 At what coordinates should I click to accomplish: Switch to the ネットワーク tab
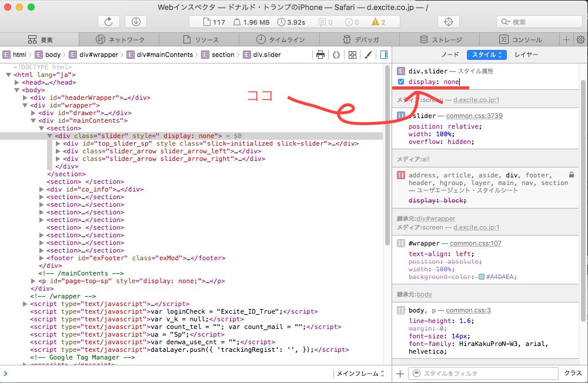pos(119,39)
